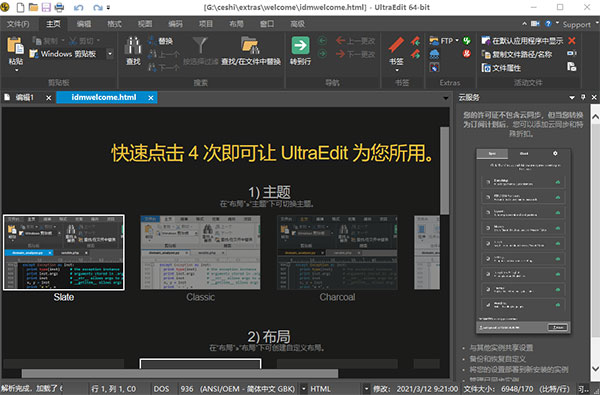Open the 书签 dropdown arrow

[x=396, y=70]
